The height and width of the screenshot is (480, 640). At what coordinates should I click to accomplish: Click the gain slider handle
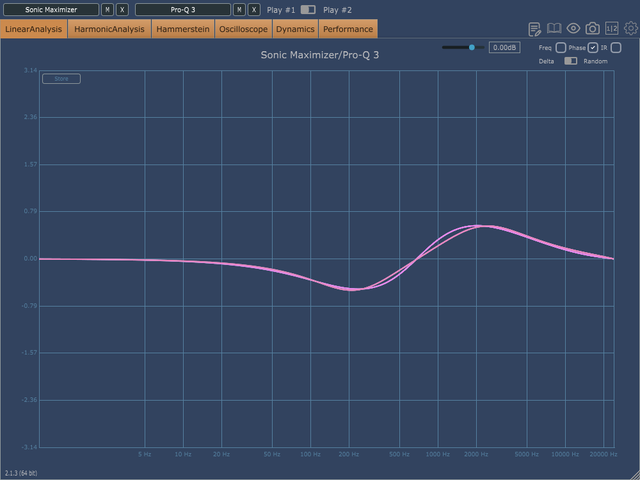pyautogui.click(x=472, y=47)
